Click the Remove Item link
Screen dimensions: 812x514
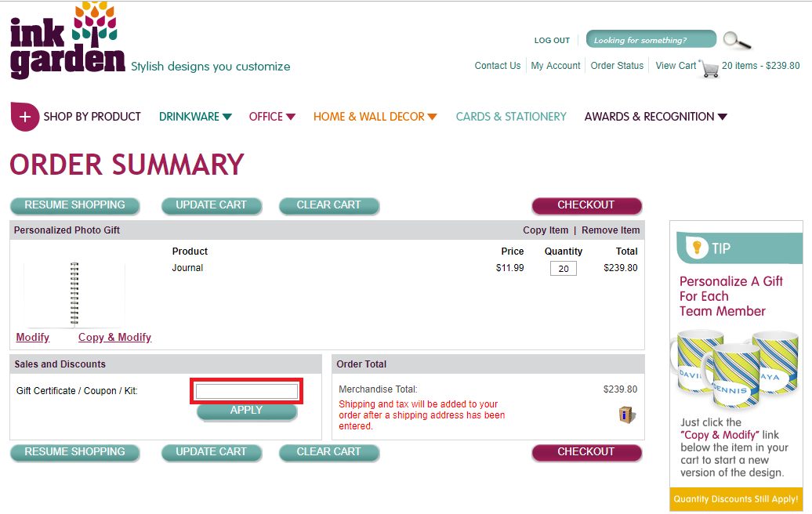611,230
